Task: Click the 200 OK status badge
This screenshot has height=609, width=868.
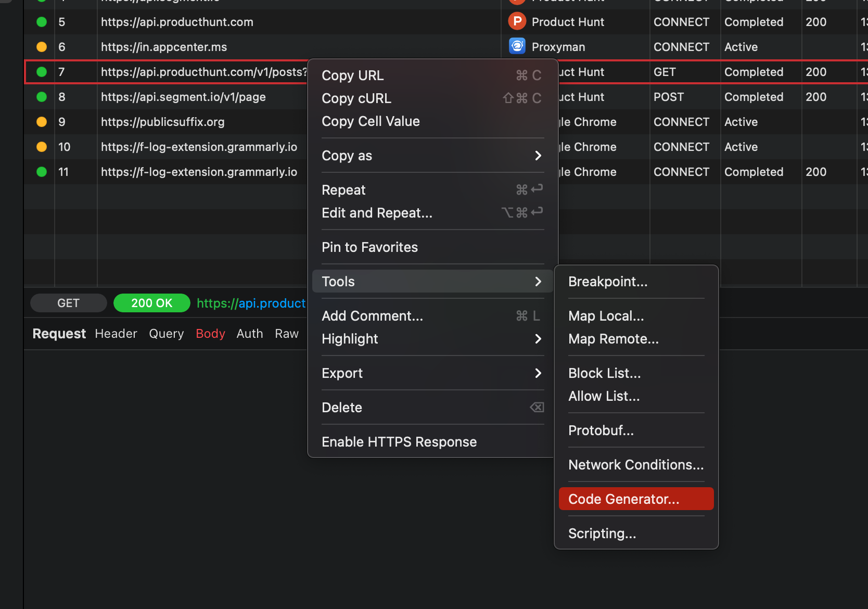Action: coord(151,303)
